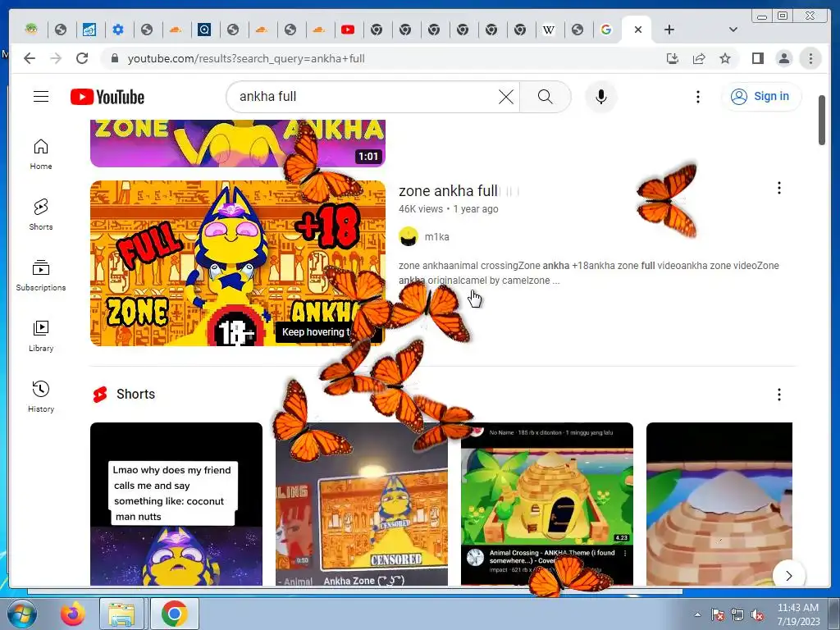Open the Chrome profile icon

coord(783,58)
